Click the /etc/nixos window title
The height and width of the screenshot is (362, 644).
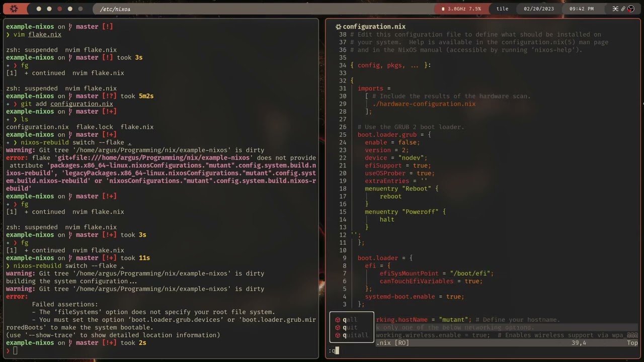point(115,9)
